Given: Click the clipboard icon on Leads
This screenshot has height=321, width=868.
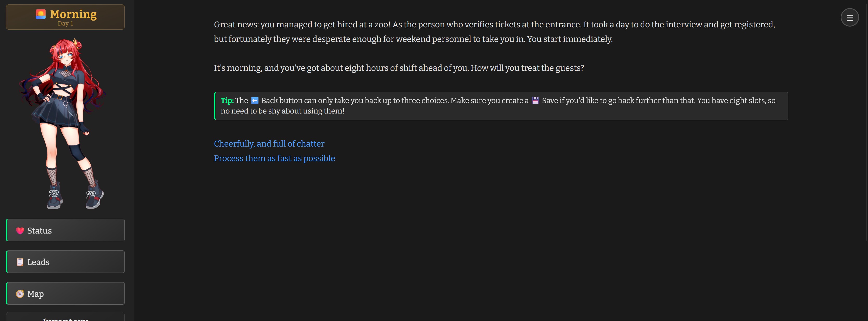Looking at the screenshot, I should coord(20,262).
